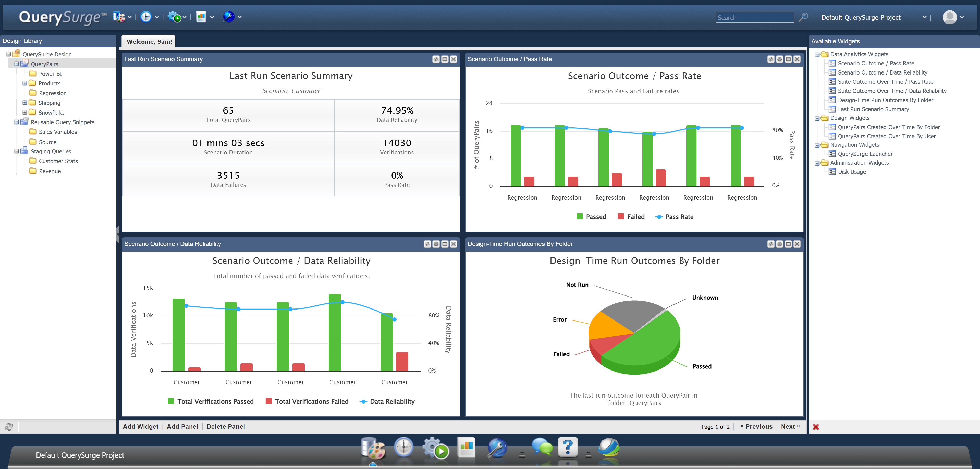Open the Design Library dock icon

pos(373,448)
